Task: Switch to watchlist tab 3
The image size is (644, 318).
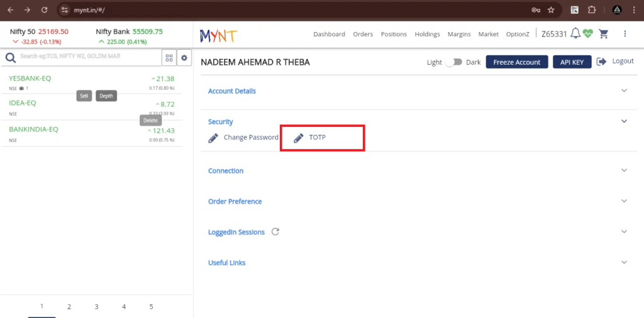Action: point(96,307)
